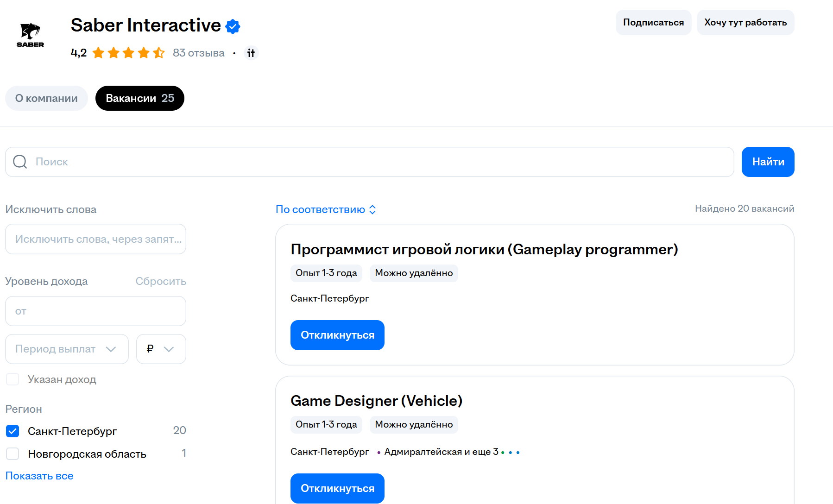833x504 pixels.
Task: Respond to the Gameplay programmer vacancy
Action: tap(337, 335)
